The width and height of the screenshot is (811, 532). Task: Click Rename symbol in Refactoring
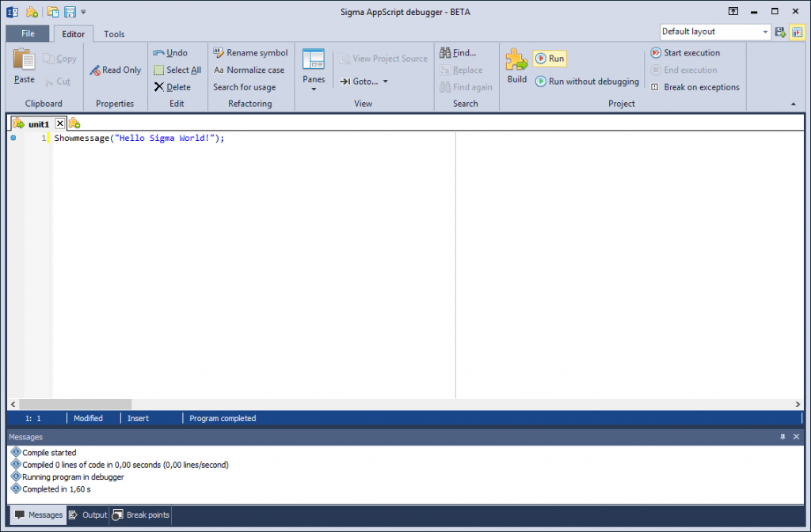[x=250, y=53]
